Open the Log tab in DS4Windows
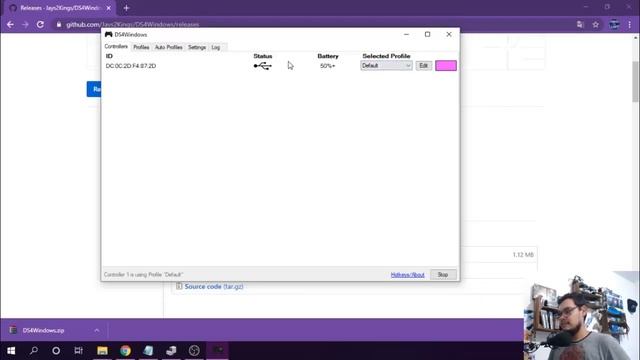The height and width of the screenshot is (360, 640). [216, 47]
